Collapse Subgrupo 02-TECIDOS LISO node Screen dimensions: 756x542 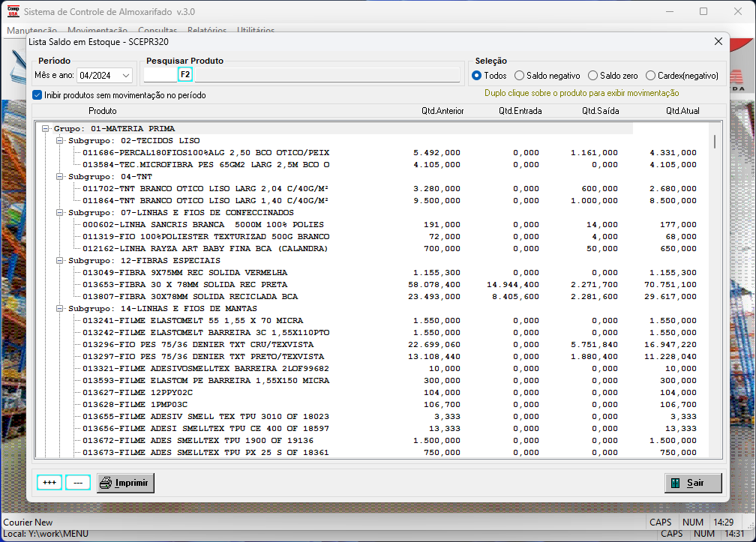[60, 141]
